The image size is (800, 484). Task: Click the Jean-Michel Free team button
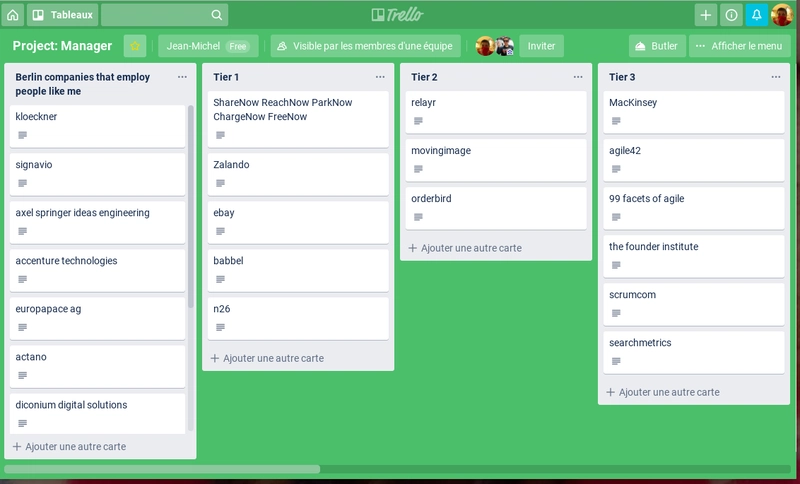click(x=207, y=46)
